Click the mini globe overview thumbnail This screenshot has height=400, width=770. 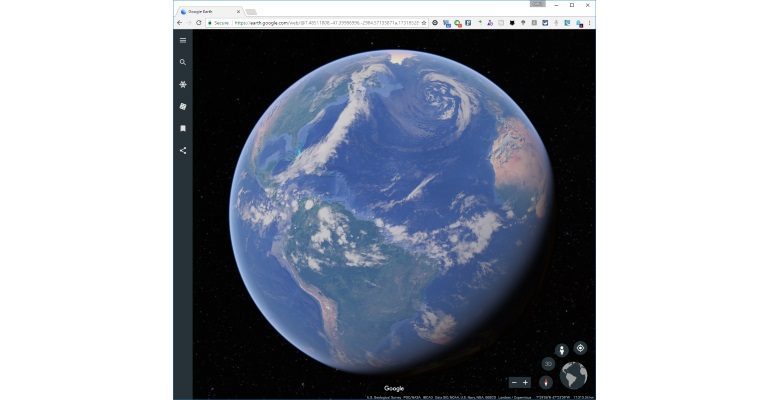pyautogui.click(x=574, y=376)
